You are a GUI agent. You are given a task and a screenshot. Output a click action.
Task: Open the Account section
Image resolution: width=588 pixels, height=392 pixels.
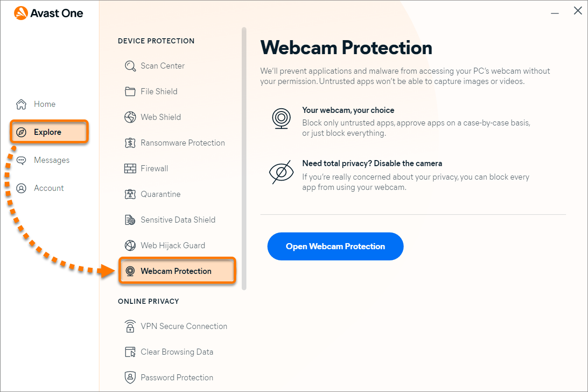click(x=49, y=188)
